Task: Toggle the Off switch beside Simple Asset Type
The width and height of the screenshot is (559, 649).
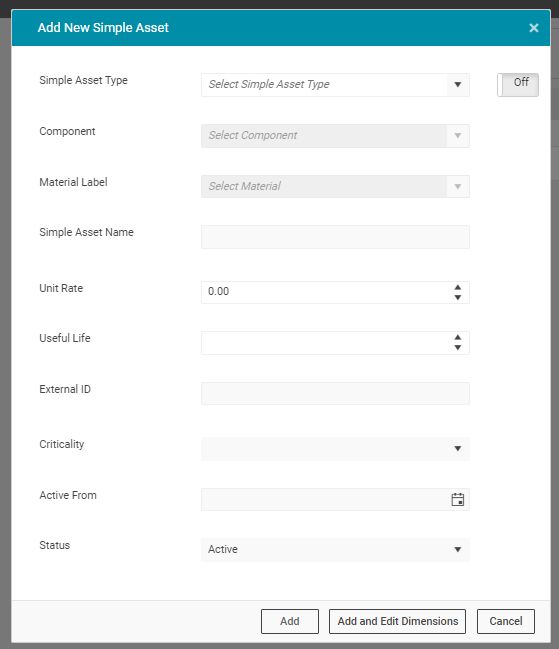Action: pyautogui.click(x=518, y=85)
